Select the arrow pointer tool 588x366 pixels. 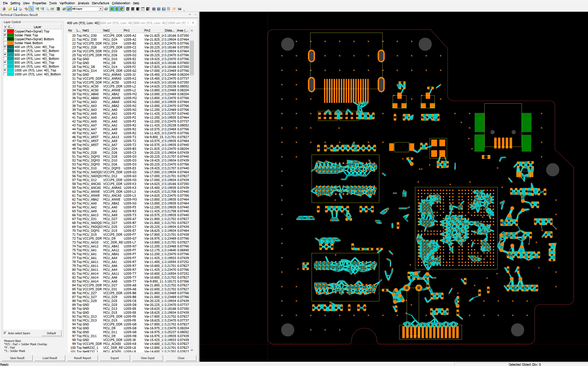tap(31, 9)
